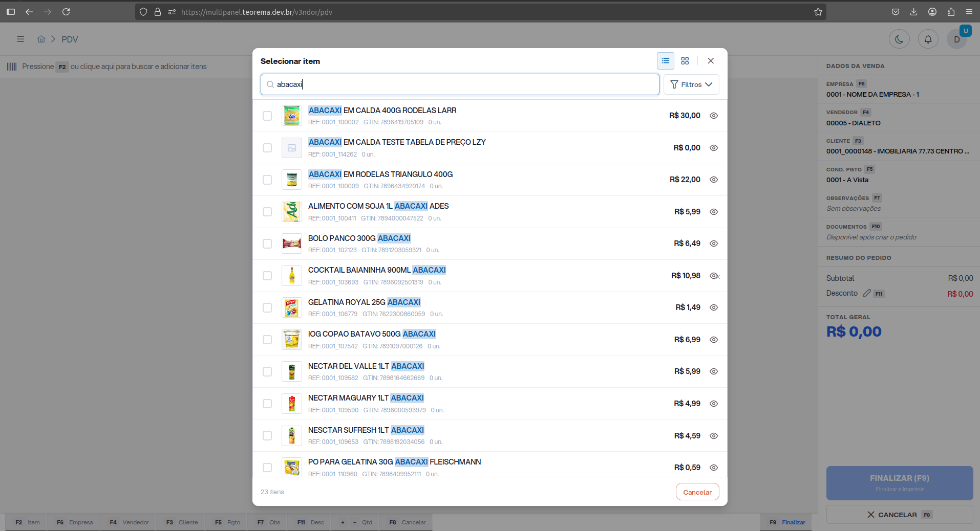Check BOLO PANCO 300G ABACAXI
Image resolution: width=980 pixels, height=531 pixels.
click(x=267, y=244)
